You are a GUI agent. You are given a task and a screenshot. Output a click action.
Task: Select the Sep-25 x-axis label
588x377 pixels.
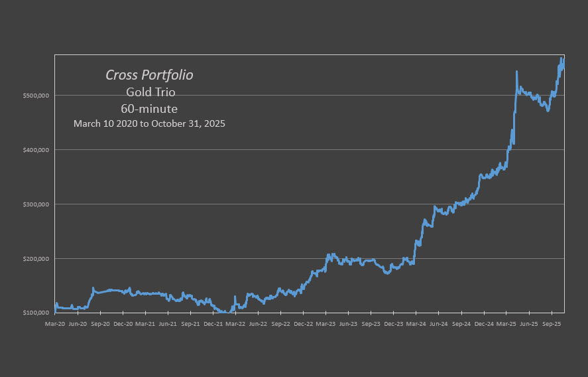click(x=552, y=324)
